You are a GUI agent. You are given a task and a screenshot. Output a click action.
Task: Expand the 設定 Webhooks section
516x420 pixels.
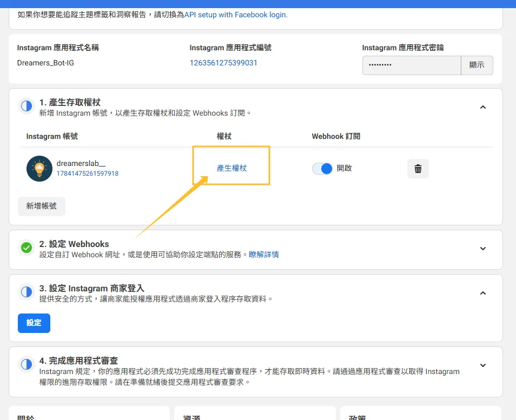[x=483, y=249]
